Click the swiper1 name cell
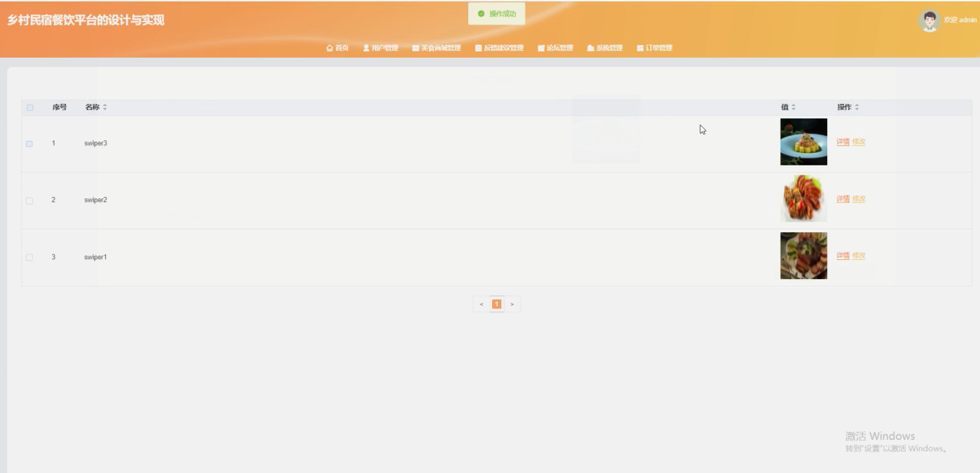980x473 pixels. [x=96, y=258]
